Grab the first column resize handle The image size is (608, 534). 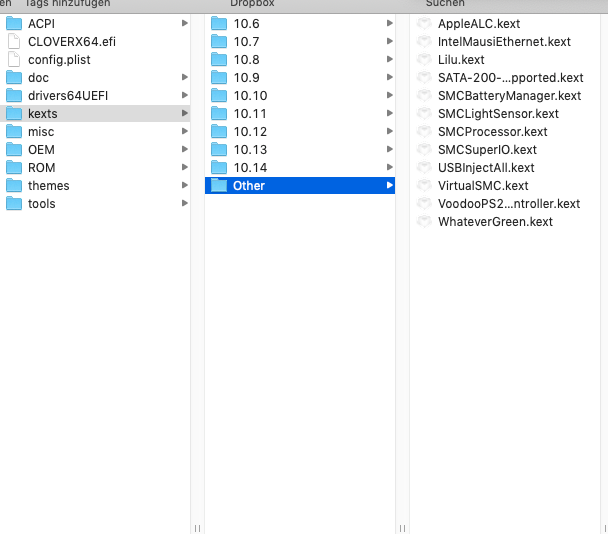click(197, 528)
